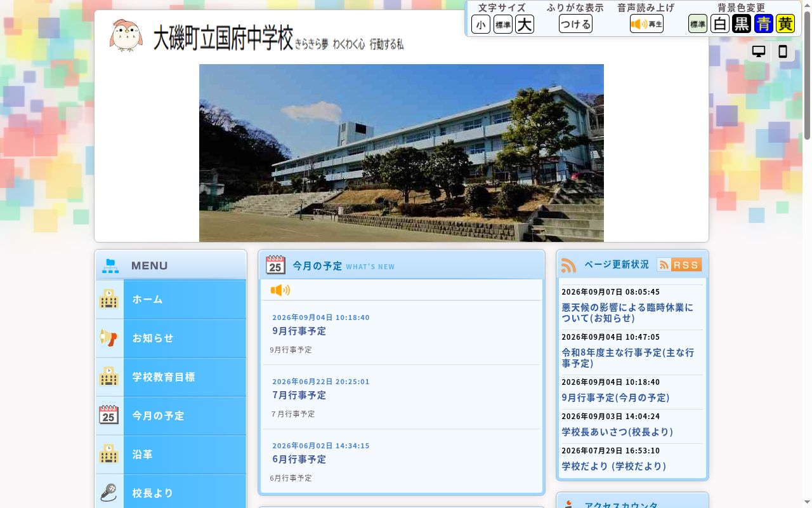Change background to yellow (黄)
The width and height of the screenshot is (812, 508).
[x=785, y=24]
